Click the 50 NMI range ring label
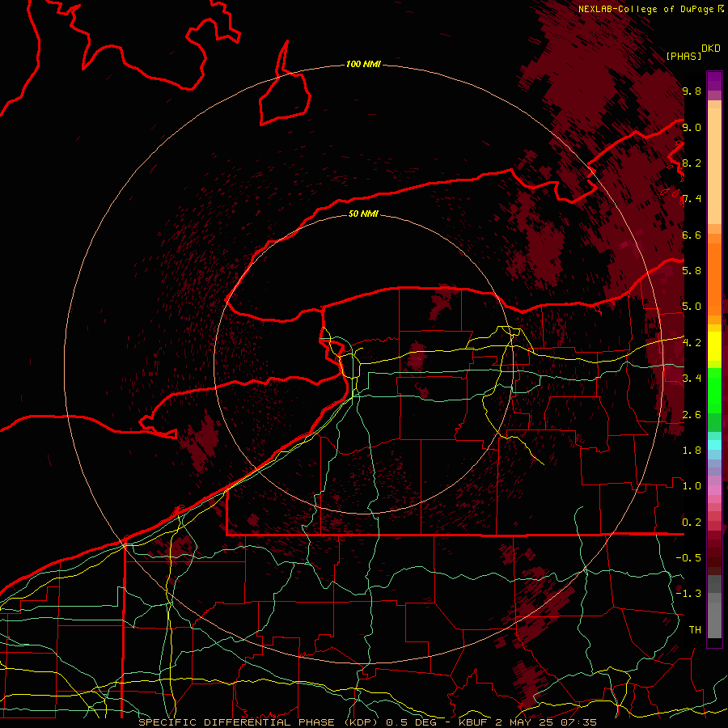 click(x=363, y=214)
